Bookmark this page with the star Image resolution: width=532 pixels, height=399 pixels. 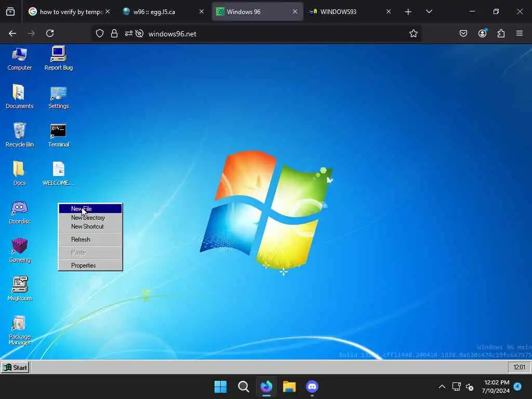[x=413, y=34]
